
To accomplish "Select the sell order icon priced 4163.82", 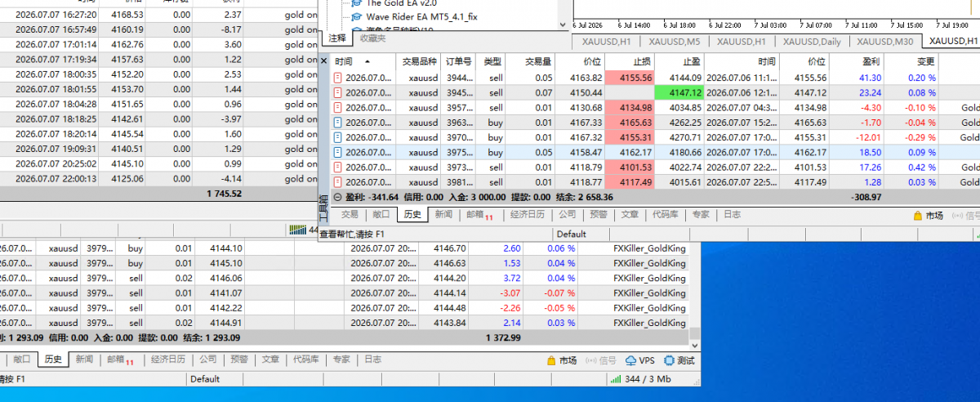I will tap(338, 78).
